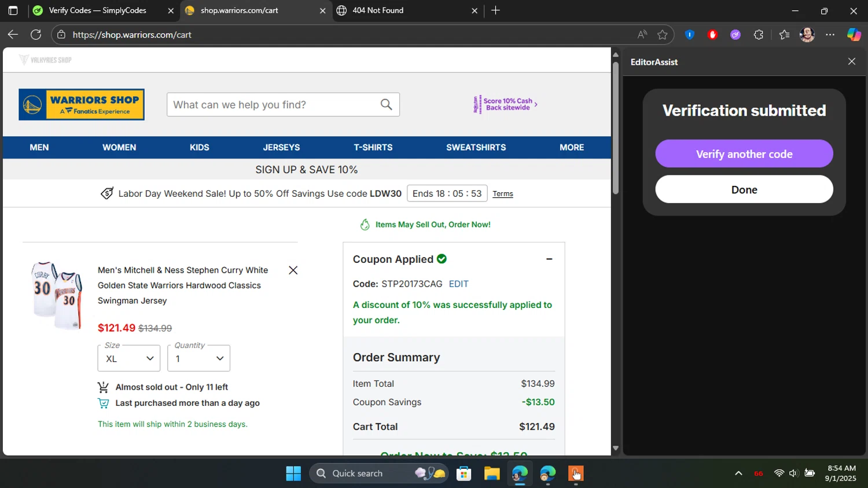868x488 pixels.
Task: Open the purple round extension icon
Action: click(x=735, y=35)
